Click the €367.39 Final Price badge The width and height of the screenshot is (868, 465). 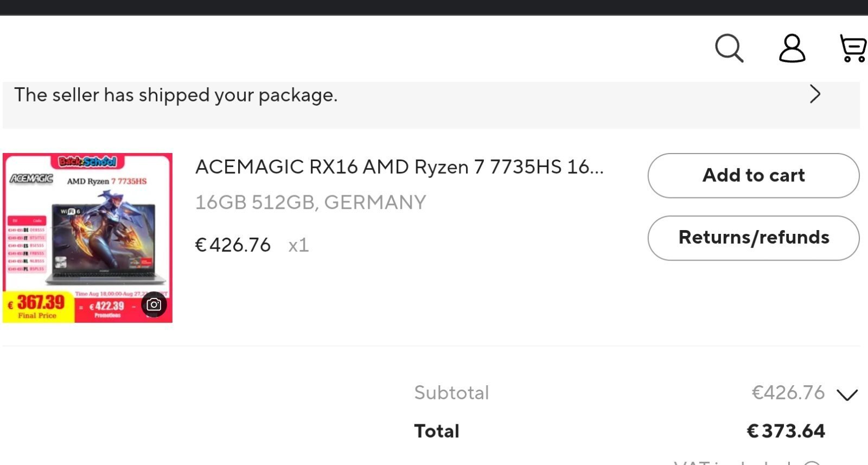38,307
